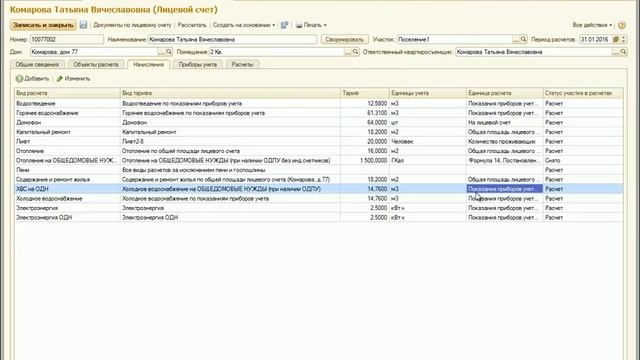Click the Лифт2-8 tariff type cell

[x=230, y=142]
